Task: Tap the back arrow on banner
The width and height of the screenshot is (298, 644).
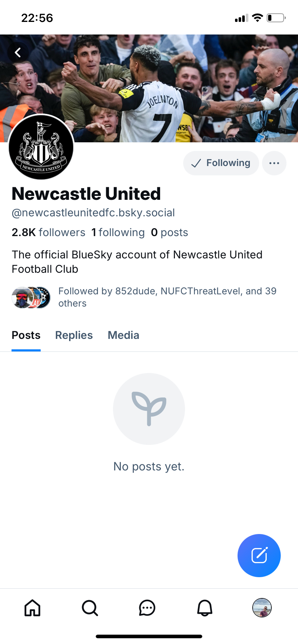Action: [x=18, y=53]
